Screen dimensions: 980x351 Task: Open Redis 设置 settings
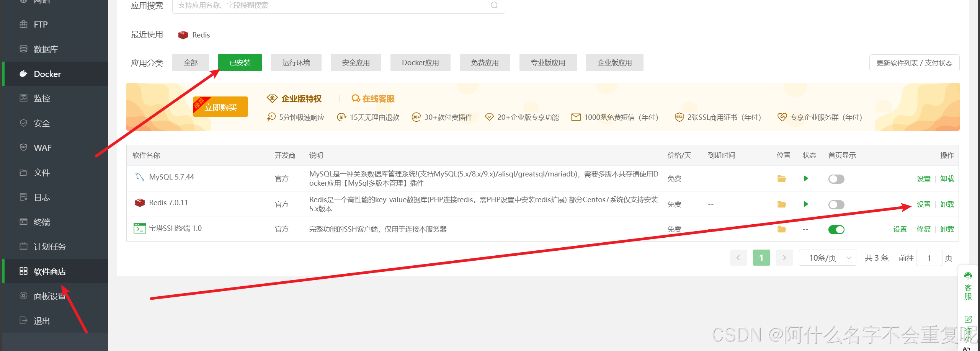tap(923, 204)
